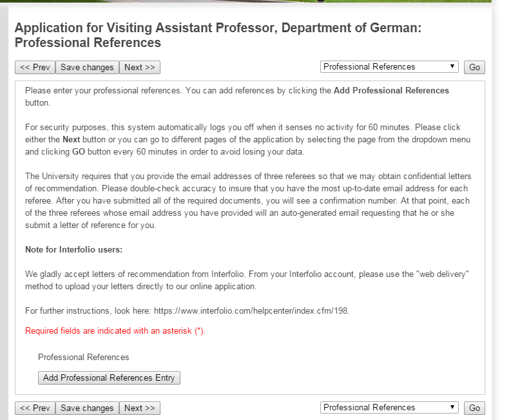Advance using the bottom Next >> button
Viewport: 511px width, 420px height.
139,408
